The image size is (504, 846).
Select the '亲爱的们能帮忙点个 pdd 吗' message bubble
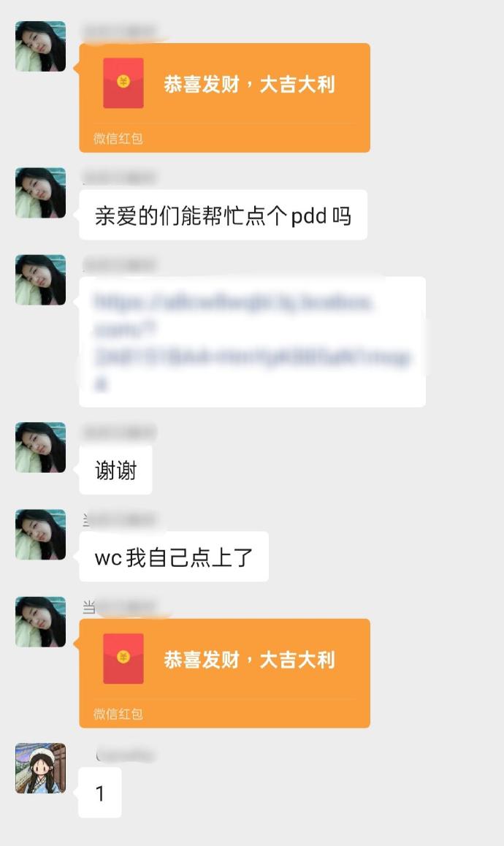(224, 215)
